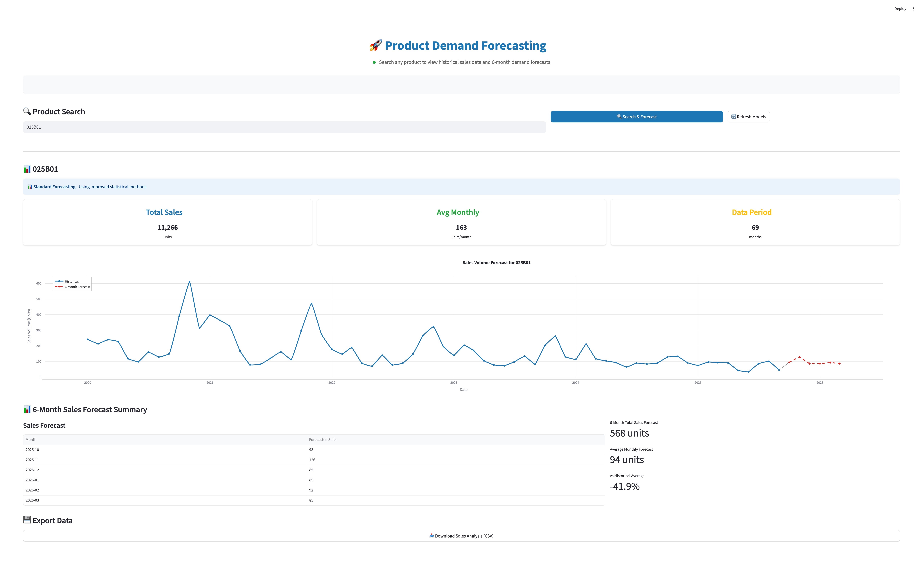Click the chart icon beside 6-Month Sales Forecast Summary
Image resolution: width=923 pixels, height=588 pixels.
[27, 409]
